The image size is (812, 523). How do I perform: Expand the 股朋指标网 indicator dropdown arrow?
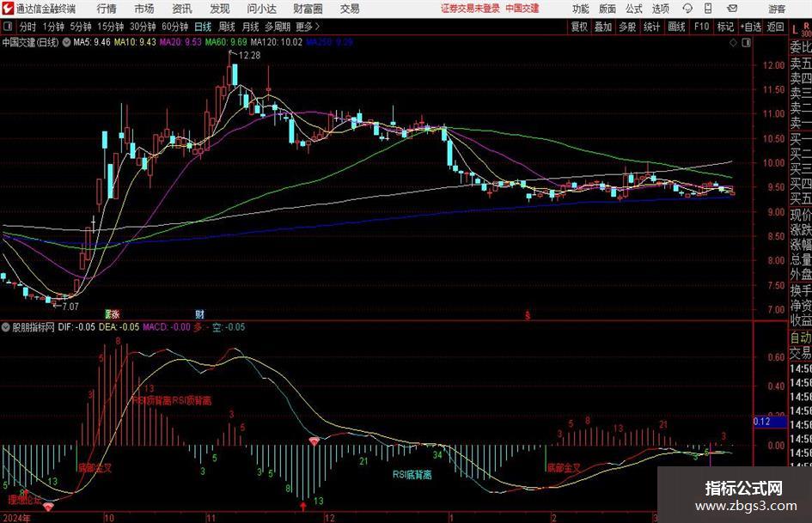pos(6,327)
